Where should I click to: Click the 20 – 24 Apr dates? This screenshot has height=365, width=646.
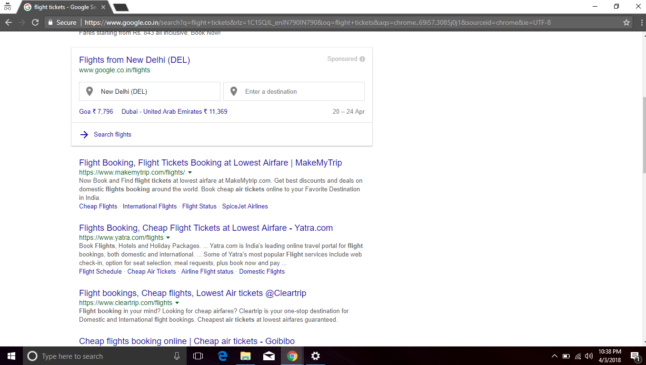tap(349, 111)
